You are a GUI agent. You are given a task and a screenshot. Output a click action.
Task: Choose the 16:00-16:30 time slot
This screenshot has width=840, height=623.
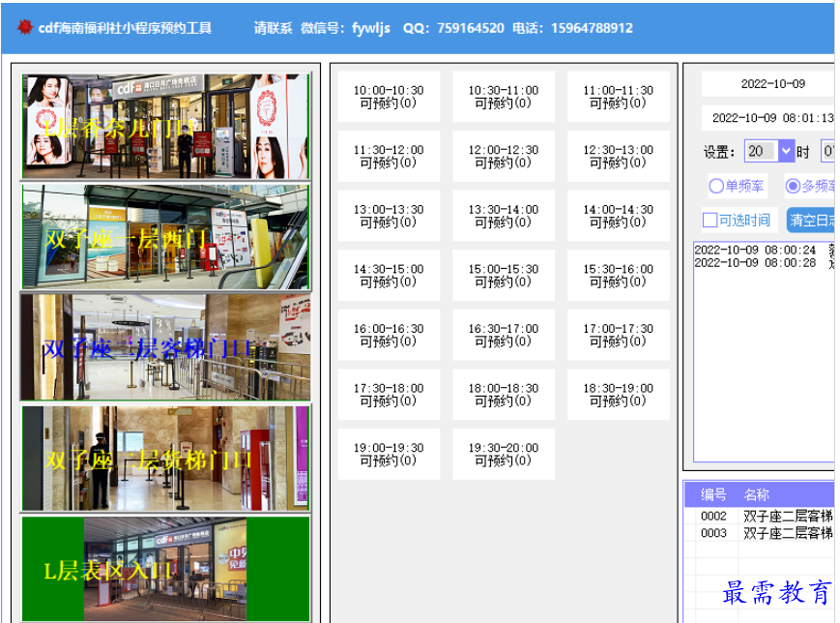389,335
